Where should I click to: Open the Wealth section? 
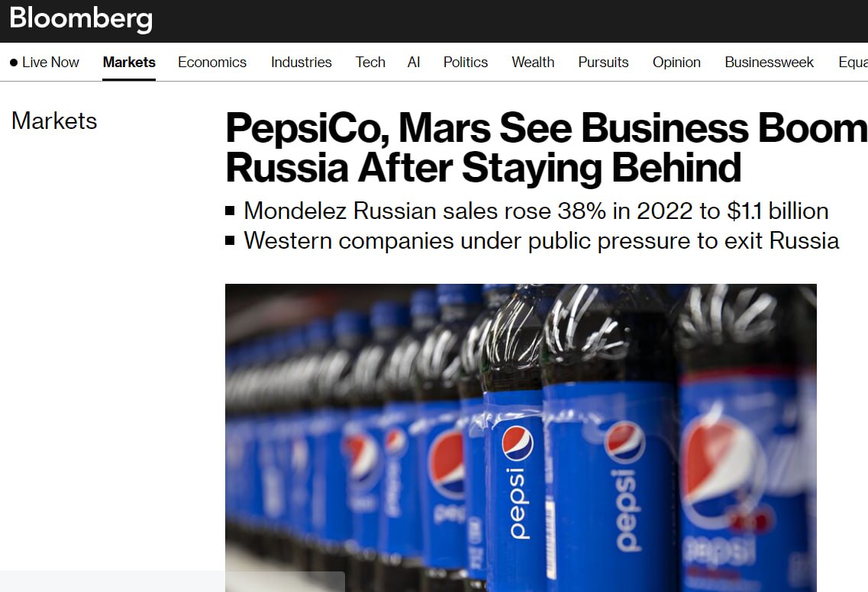(x=533, y=63)
